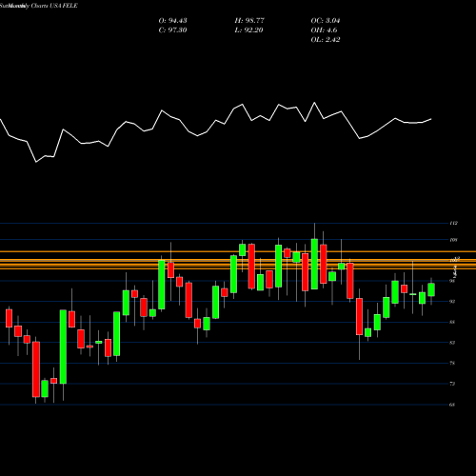Click the 88 price axis label

point(452,322)
